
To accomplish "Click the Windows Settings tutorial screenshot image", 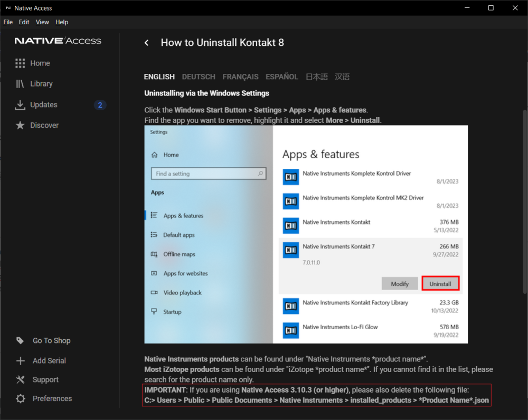I will (x=306, y=234).
